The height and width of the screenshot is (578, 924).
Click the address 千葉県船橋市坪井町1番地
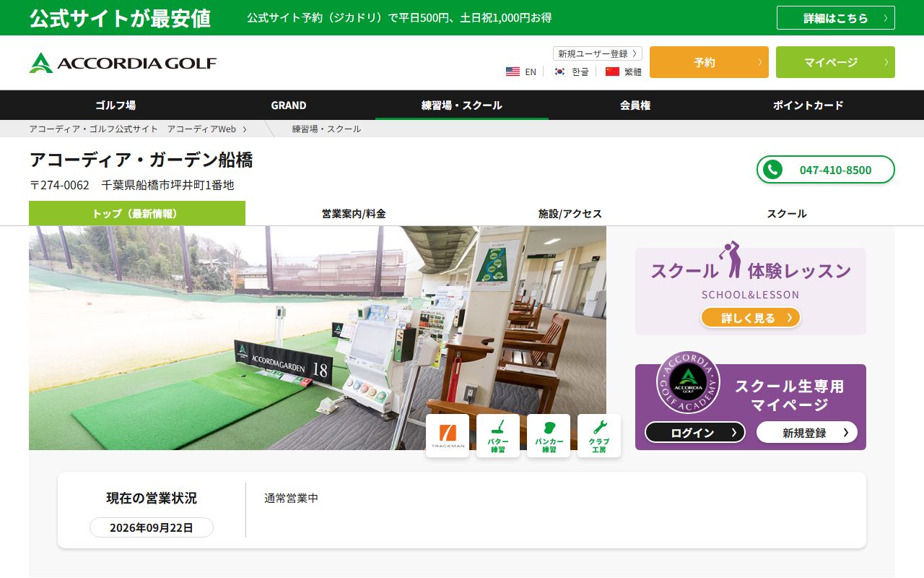coord(168,185)
